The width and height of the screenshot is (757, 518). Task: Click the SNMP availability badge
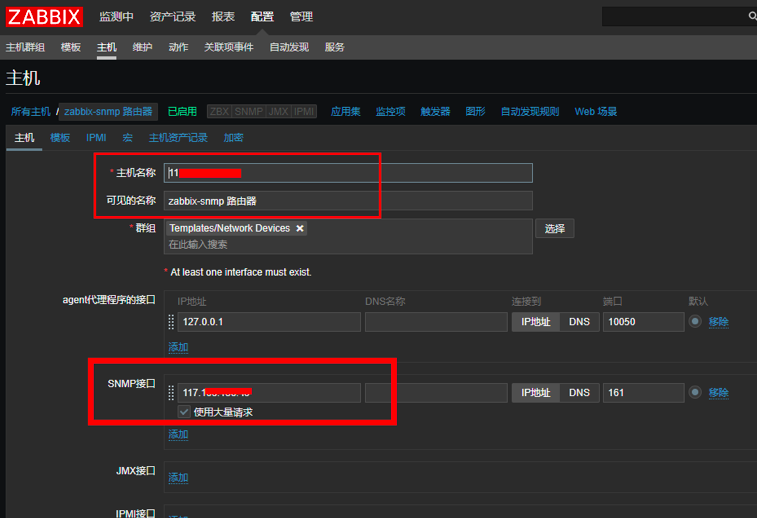[249, 112]
